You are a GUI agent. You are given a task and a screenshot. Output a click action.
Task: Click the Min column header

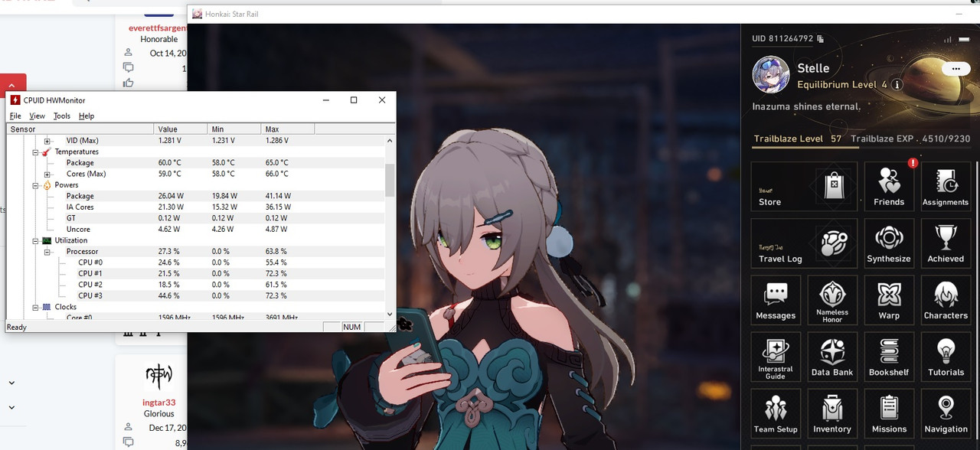coord(235,129)
